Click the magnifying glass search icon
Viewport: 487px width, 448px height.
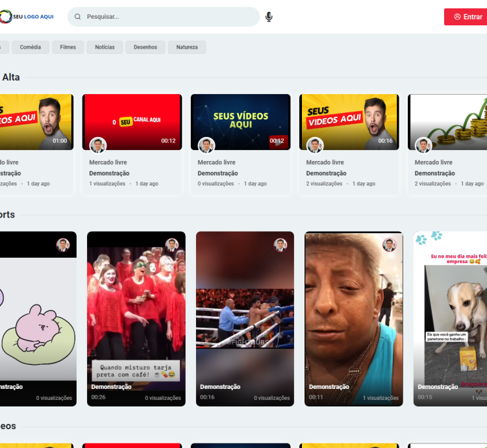coord(78,17)
